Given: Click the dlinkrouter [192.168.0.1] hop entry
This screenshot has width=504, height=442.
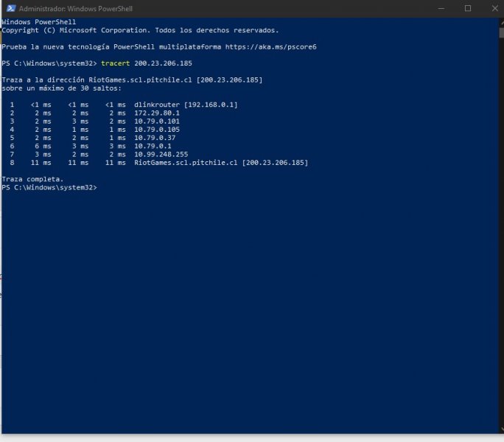Looking at the screenshot, I should [x=186, y=105].
